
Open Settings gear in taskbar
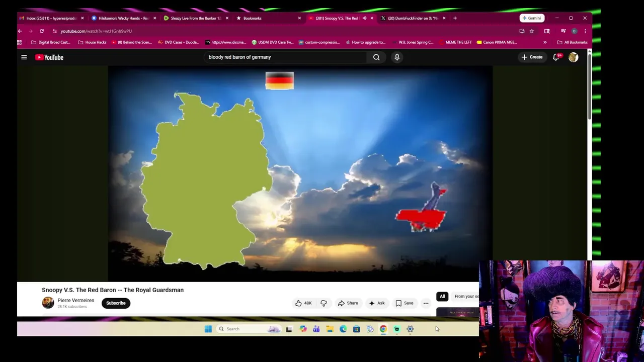(410, 329)
